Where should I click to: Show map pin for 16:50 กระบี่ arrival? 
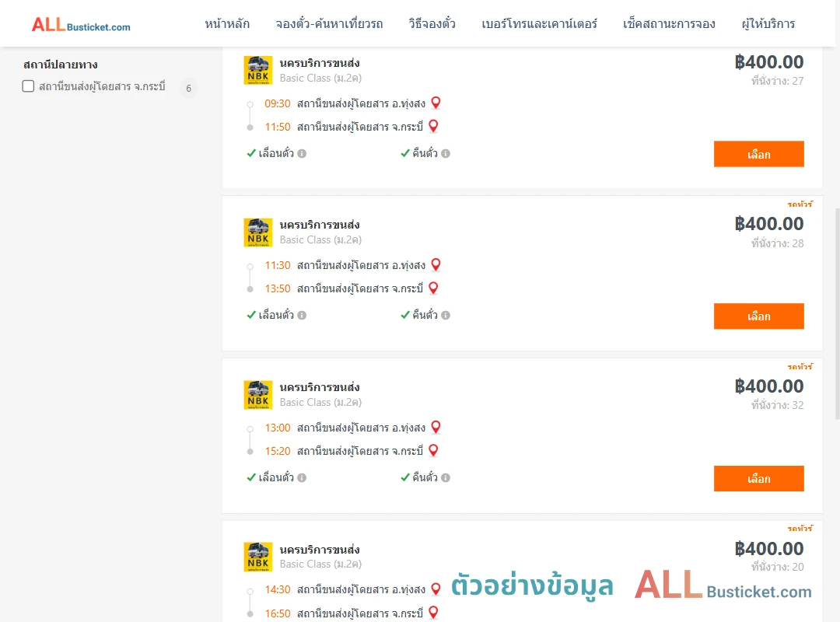click(x=433, y=613)
